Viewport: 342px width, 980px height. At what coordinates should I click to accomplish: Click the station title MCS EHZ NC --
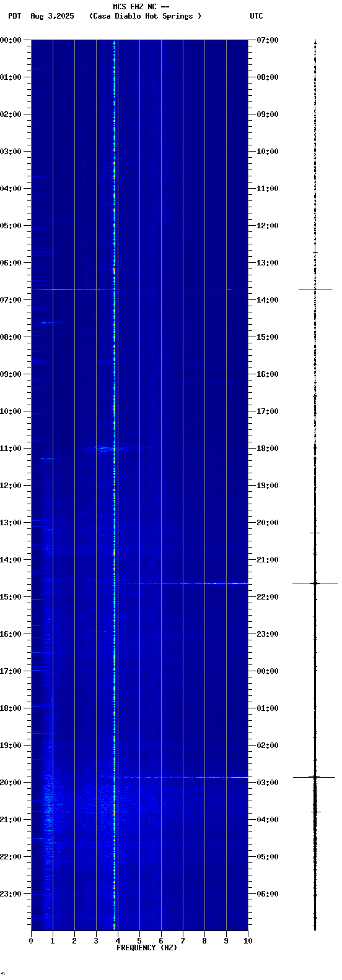click(141, 7)
